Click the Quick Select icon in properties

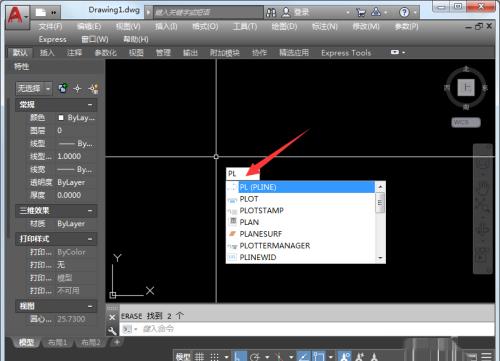tap(94, 88)
